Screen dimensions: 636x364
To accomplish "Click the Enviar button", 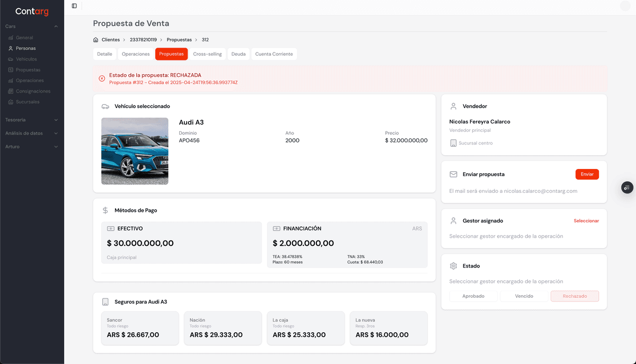I will pyautogui.click(x=587, y=174).
